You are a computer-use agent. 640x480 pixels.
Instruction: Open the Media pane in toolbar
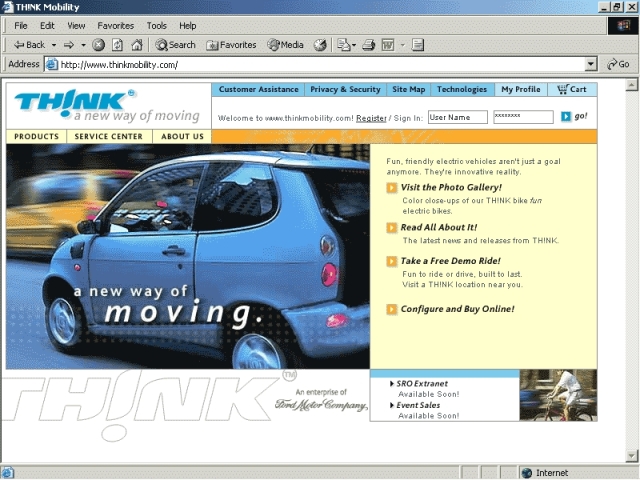[285, 45]
